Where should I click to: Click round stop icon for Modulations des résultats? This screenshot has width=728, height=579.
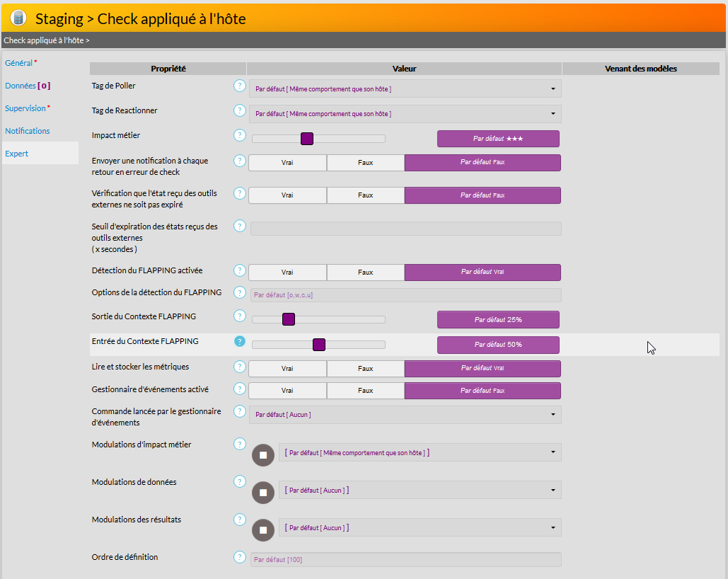(x=263, y=529)
